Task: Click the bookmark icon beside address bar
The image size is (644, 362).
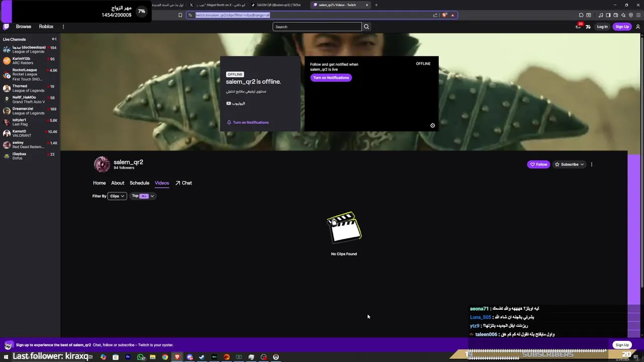Action: 180,15
